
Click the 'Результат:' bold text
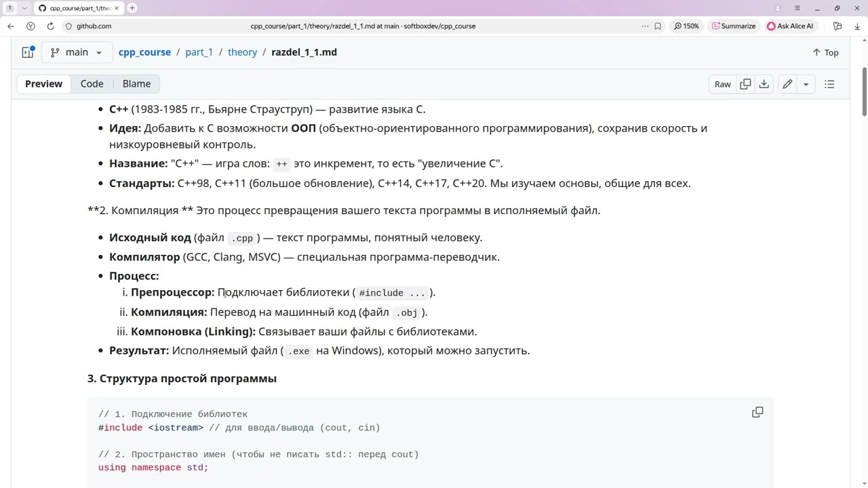pos(139,350)
